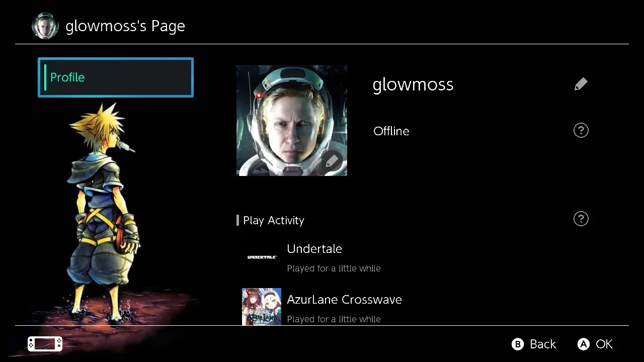Open help icon next to Offline status
The image size is (644, 362).
tap(581, 131)
